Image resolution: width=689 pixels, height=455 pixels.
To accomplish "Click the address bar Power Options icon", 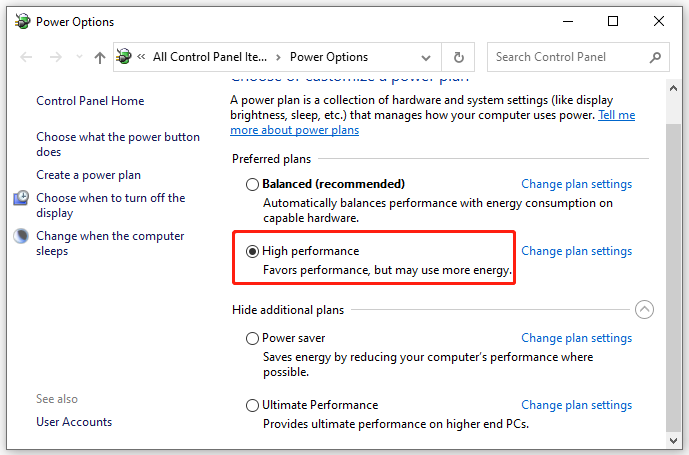I will (124, 56).
